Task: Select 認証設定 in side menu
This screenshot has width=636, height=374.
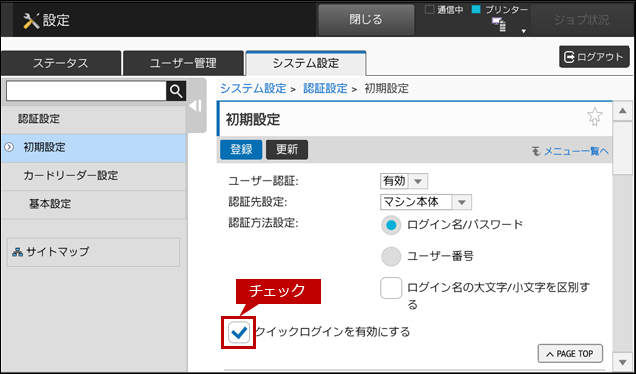Action: tap(93, 119)
